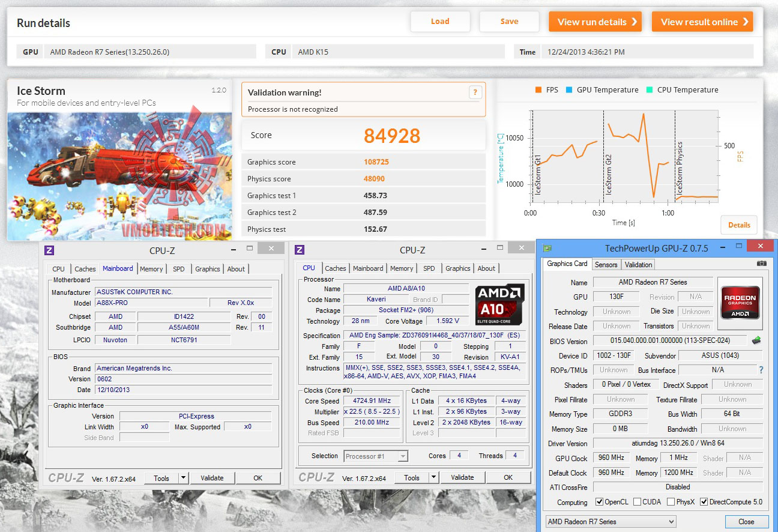Open the Graphics tab in the Mainboard CPU-Z window
Screen dimensions: 778x532
[208, 269]
